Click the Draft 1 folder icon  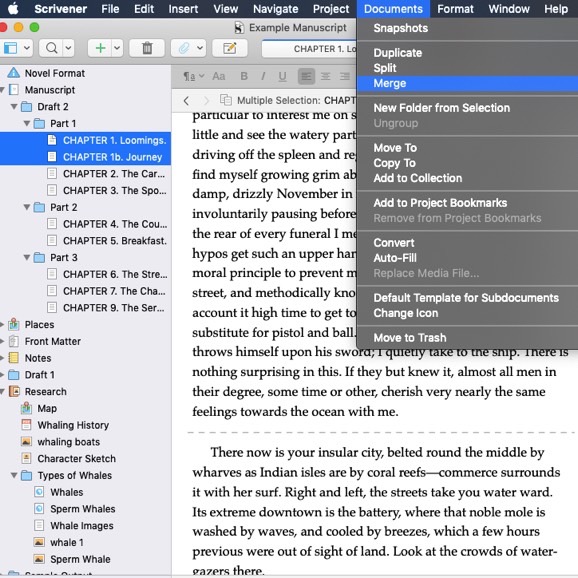(x=14, y=375)
